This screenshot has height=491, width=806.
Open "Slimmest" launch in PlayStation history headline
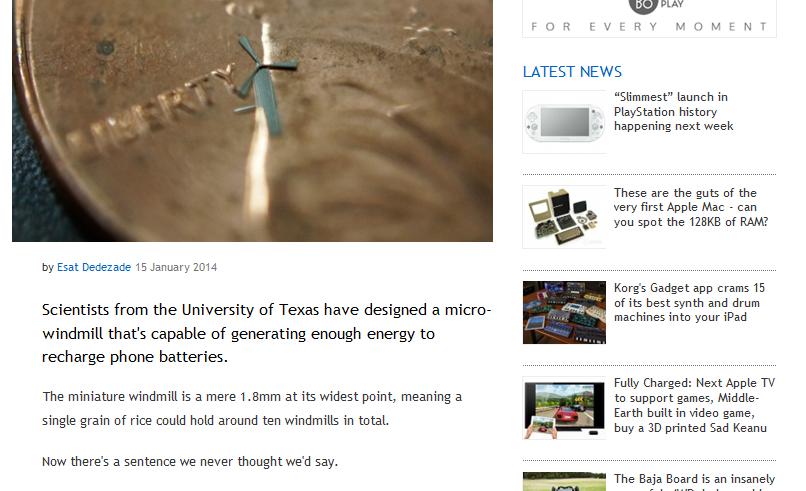(673, 112)
